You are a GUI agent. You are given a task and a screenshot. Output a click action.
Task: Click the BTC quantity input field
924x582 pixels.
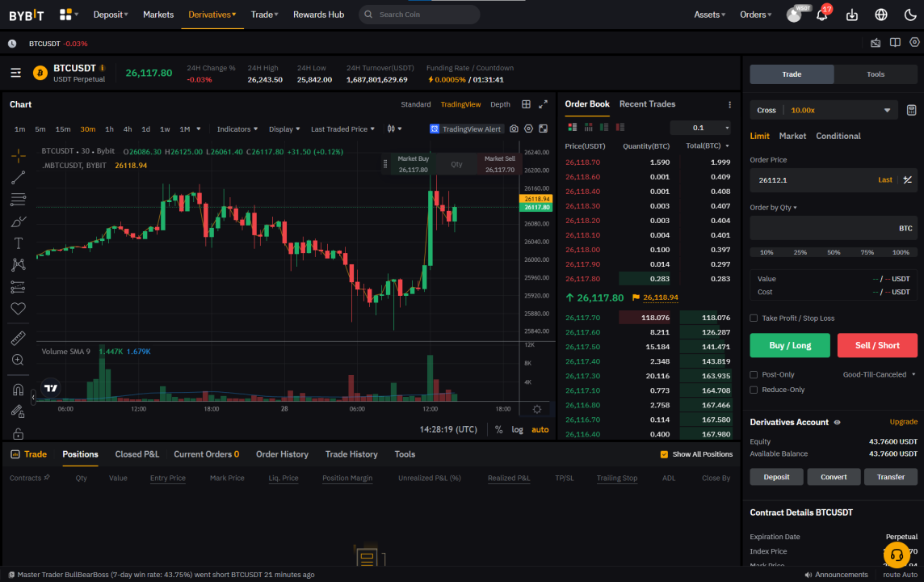coord(834,228)
